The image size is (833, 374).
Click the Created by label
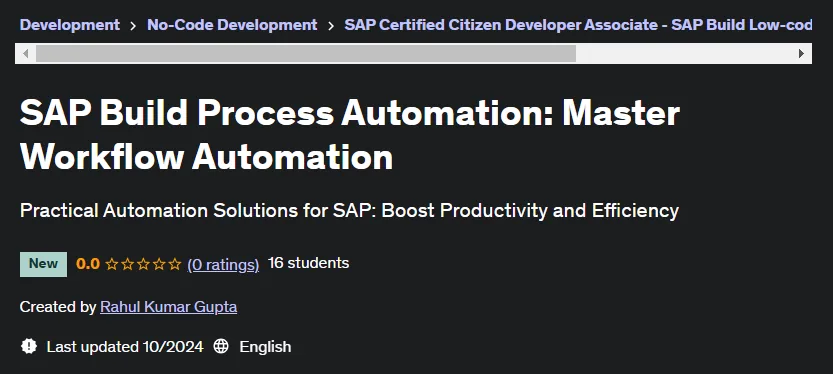pyautogui.click(x=58, y=307)
